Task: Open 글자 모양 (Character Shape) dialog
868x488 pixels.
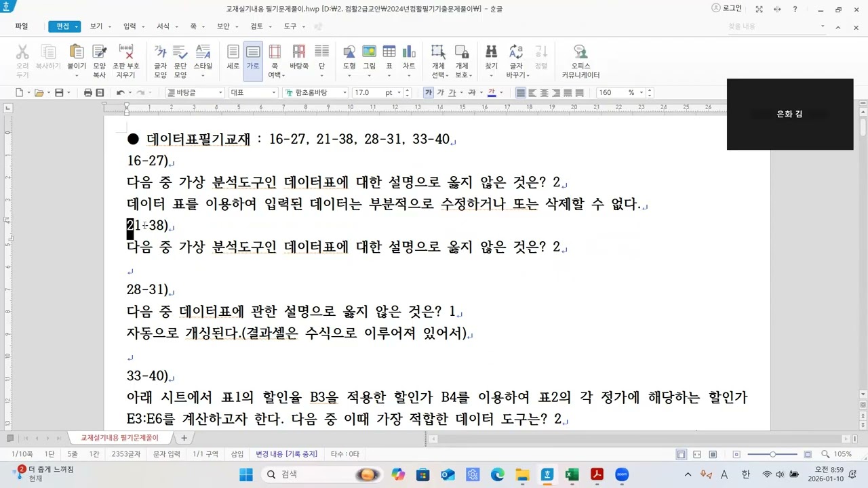Action: click(x=161, y=61)
